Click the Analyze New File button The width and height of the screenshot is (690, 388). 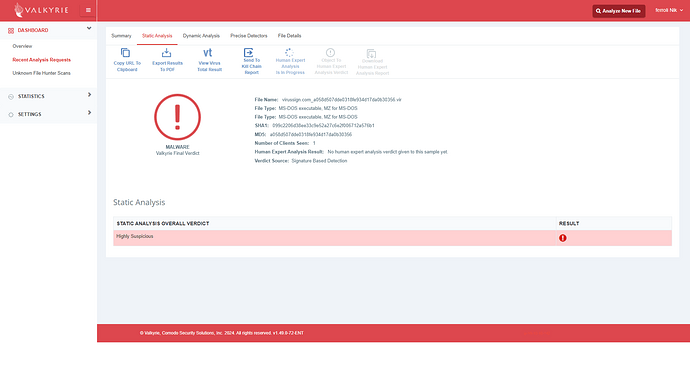619,11
